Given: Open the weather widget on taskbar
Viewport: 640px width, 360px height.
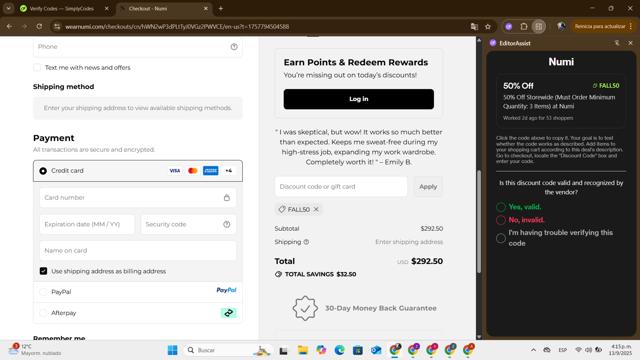Looking at the screenshot, I should point(35,350).
